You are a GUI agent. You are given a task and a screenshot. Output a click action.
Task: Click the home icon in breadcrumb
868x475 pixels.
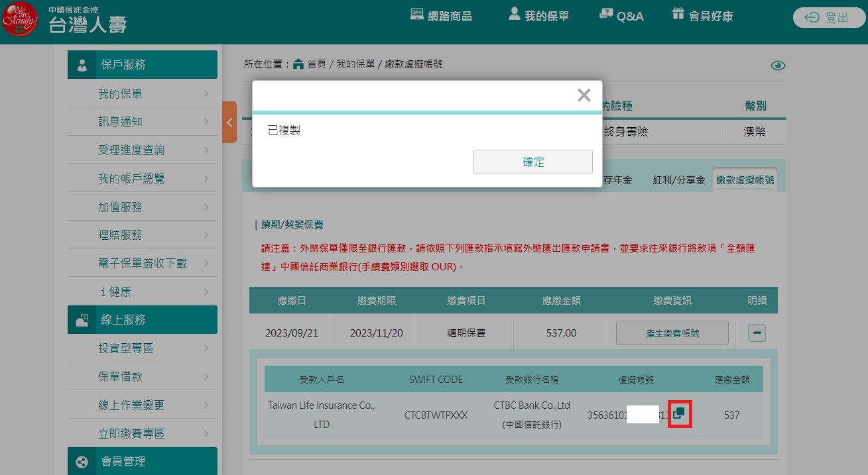(298, 64)
